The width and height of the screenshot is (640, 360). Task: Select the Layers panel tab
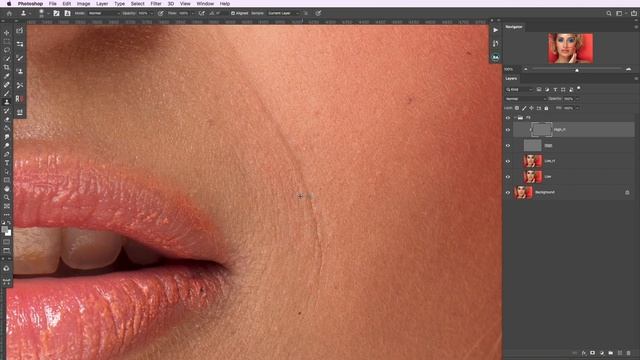tap(511, 78)
